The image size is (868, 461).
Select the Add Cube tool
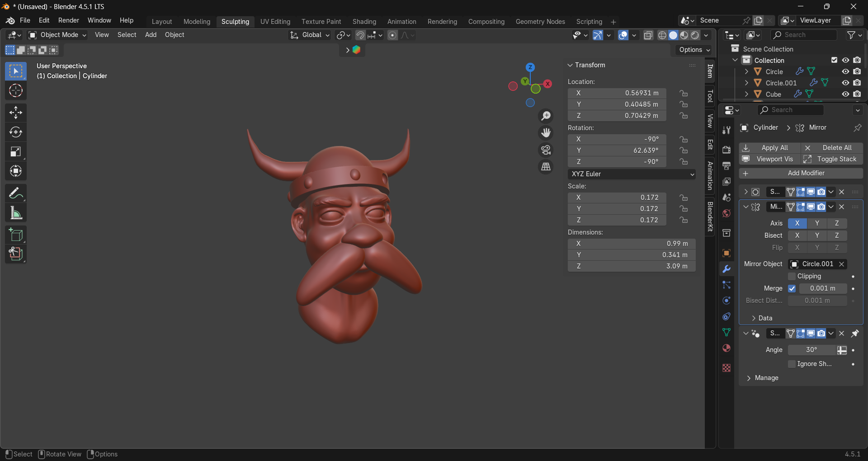[x=16, y=235]
